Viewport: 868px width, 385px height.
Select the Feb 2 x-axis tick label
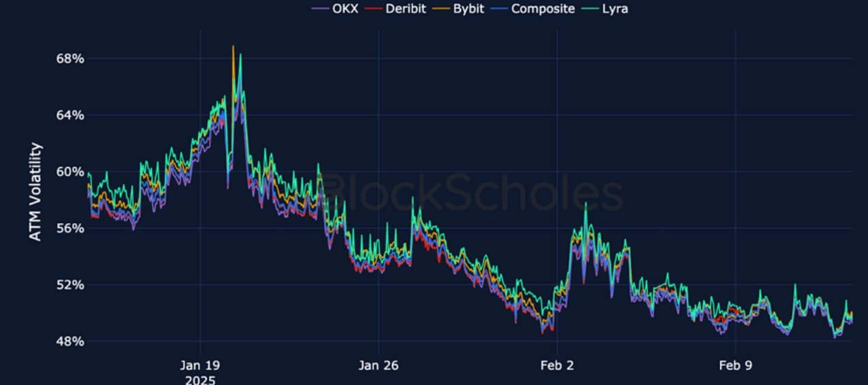click(x=557, y=365)
